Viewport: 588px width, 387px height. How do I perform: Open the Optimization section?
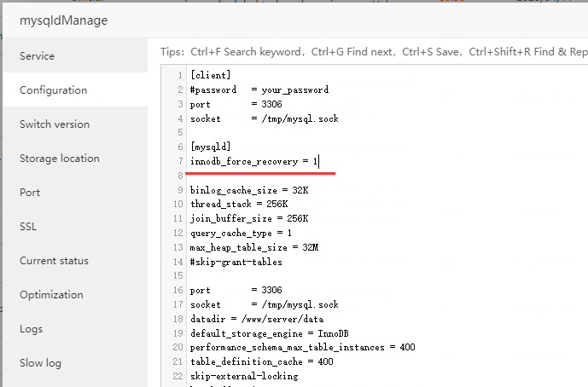click(52, 295)
